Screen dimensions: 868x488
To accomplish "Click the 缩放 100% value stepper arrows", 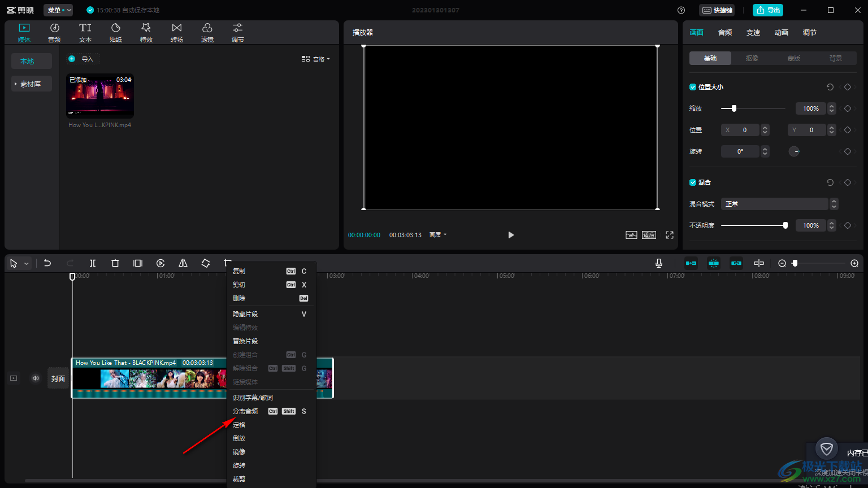I will [831, 108].
